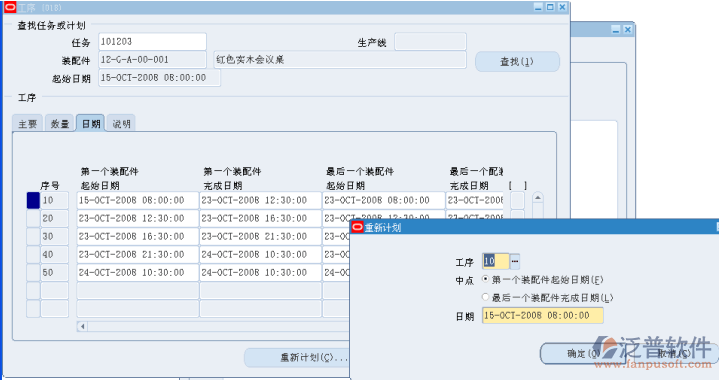The image size is (722, 380).
Task: Click the scroll up arrow beside the date table
Action: [537, 198]
